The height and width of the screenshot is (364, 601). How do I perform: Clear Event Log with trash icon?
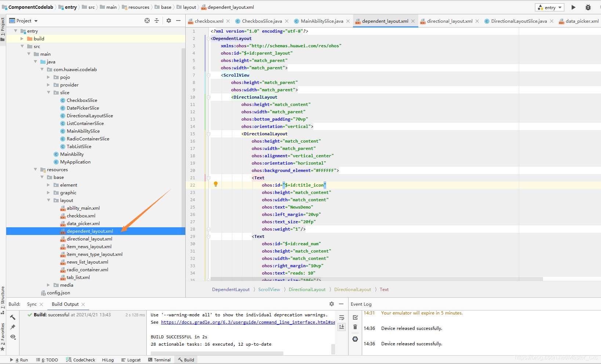355,327
